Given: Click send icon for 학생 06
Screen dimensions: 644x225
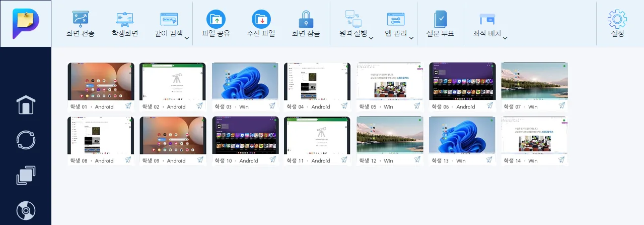Looking at the screenshot, I should coord(489,106).
